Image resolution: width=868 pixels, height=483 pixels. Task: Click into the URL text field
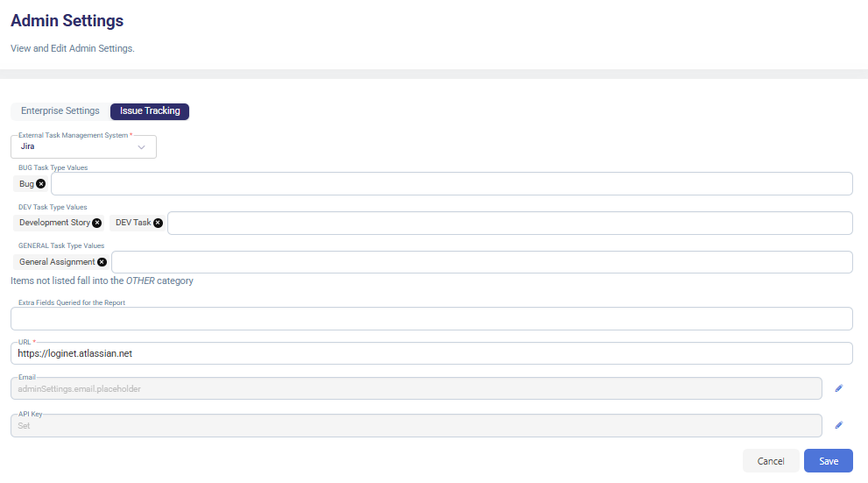(431, 353)
